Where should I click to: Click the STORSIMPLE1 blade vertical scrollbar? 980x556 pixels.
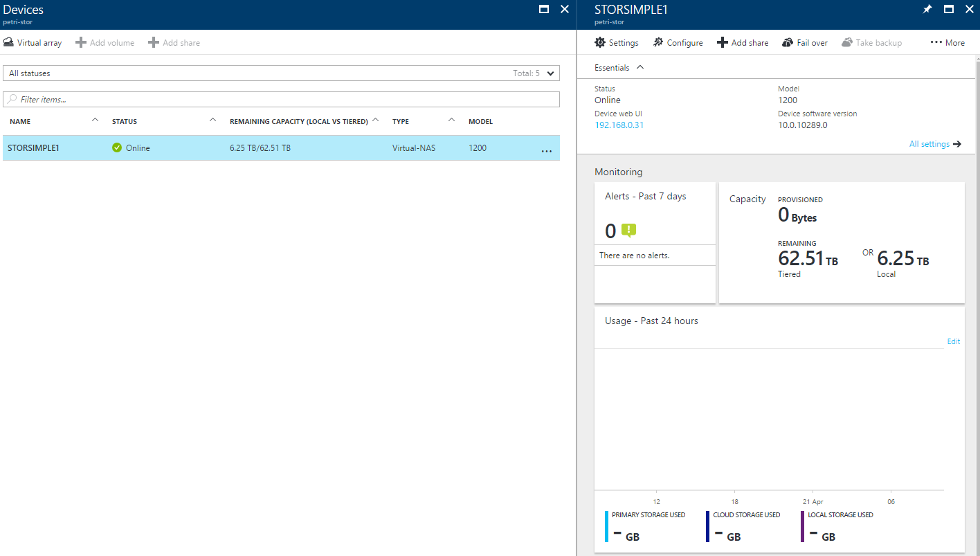coord(977,305)
